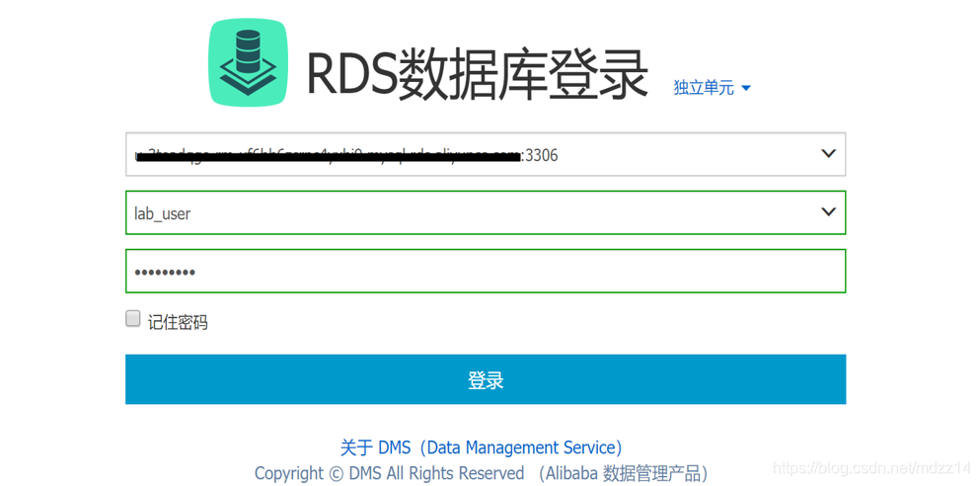The height and width of the screenshot is (486, 980).
Task: Click the 记住密码 label text
Action: pyautogui.click(x=178, y=323)
